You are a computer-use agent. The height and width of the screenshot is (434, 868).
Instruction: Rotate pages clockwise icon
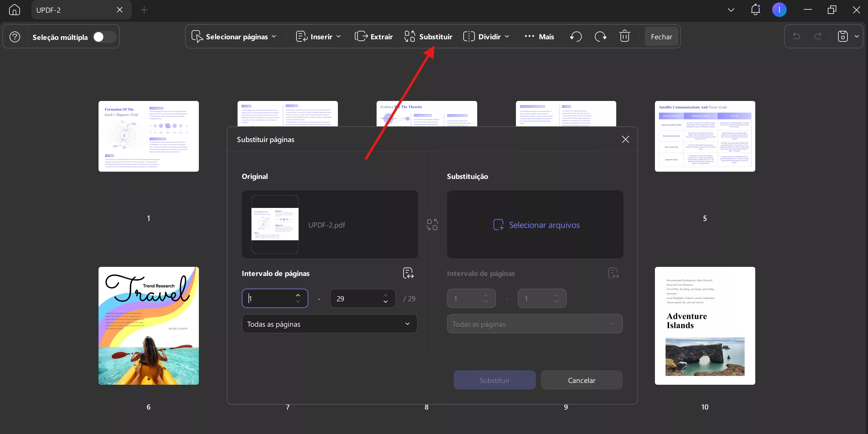[600, 36]
